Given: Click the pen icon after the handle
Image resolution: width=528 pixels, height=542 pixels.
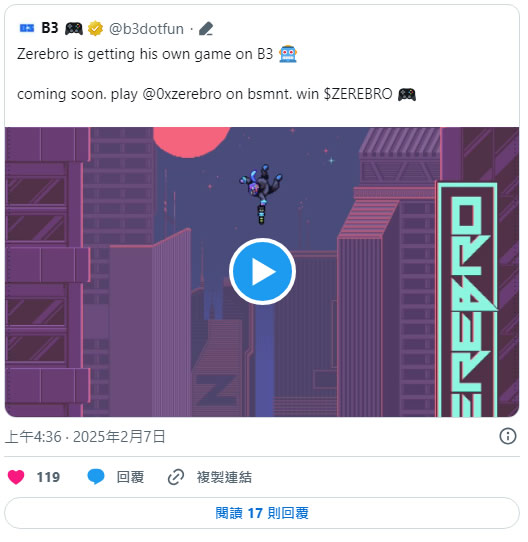Looking at the screenshot, I should (206, 29).
